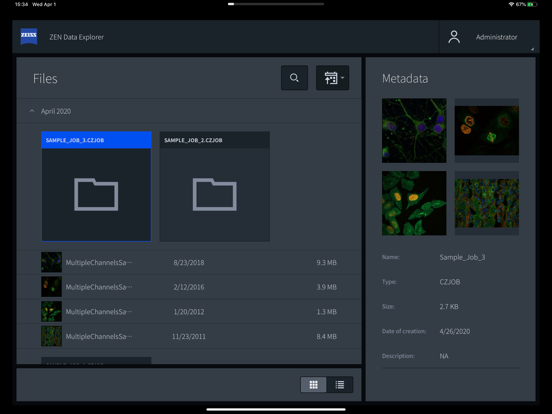Image resolution: width=552 pixels, height=414 pixels.
Task: Click the 1.3 MB file thumbnail
Action: click(51, 312)
